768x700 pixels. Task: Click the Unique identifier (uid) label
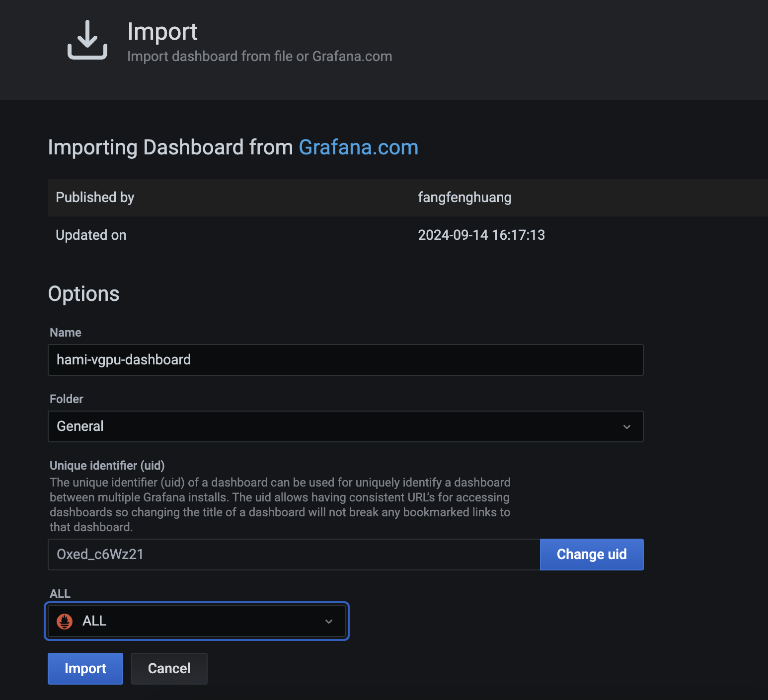[x=107, y=466]
